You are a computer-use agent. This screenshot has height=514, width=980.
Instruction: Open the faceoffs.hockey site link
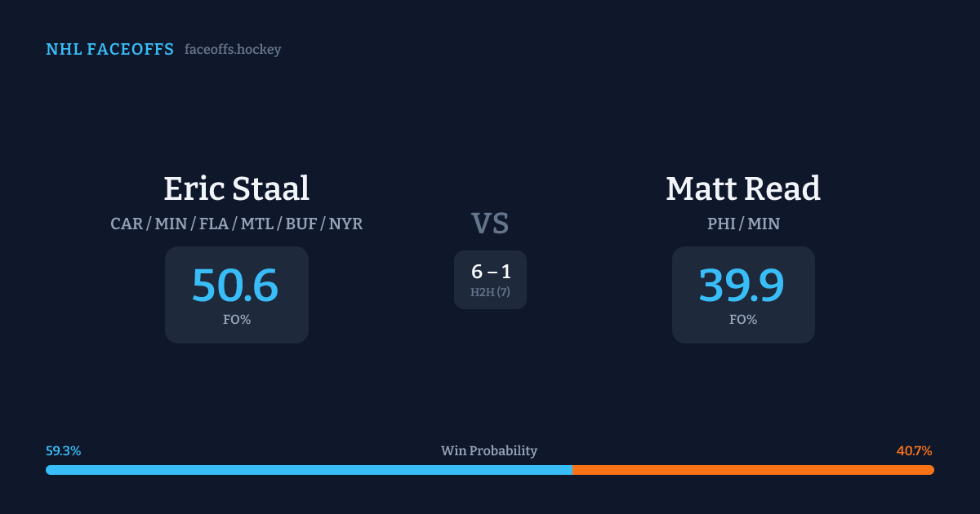pos(233,50)
